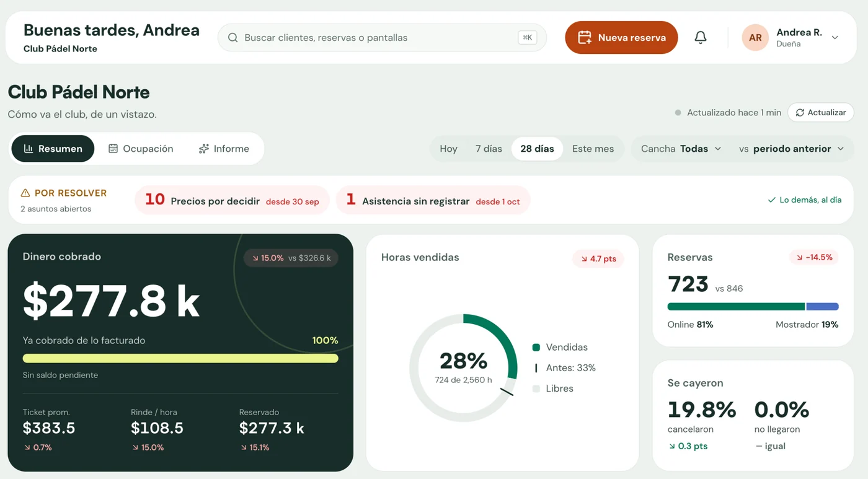
Task: Select the 28 días time range
Action: coord(537,149)
